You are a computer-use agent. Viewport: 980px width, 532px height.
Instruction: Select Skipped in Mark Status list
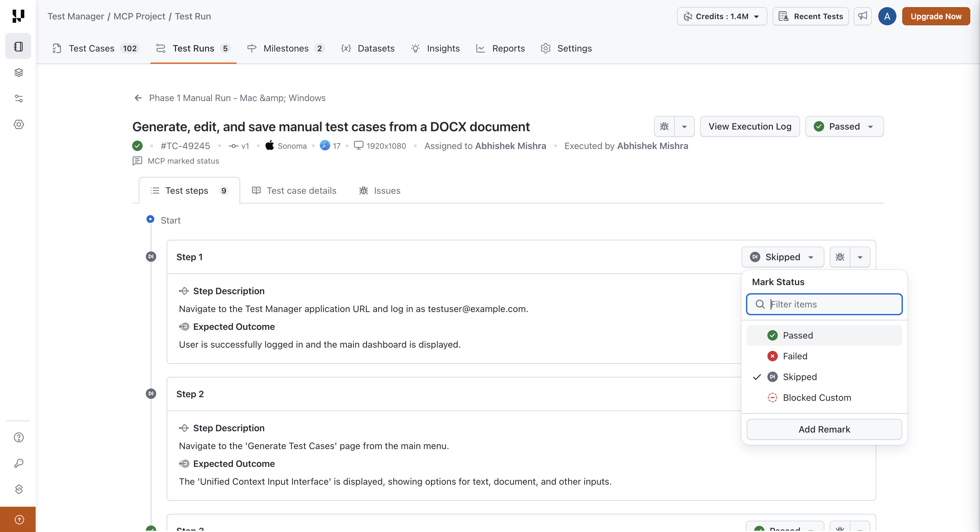click(x=824, y=377)
